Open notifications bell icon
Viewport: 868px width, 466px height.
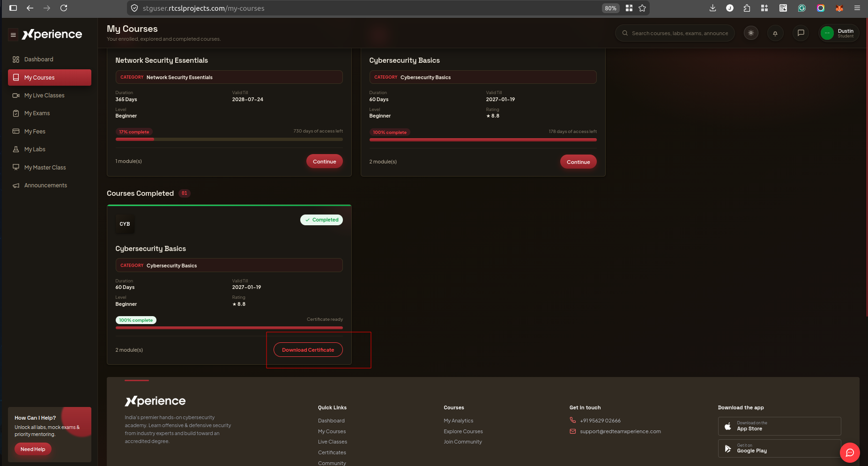coord(775,33)
